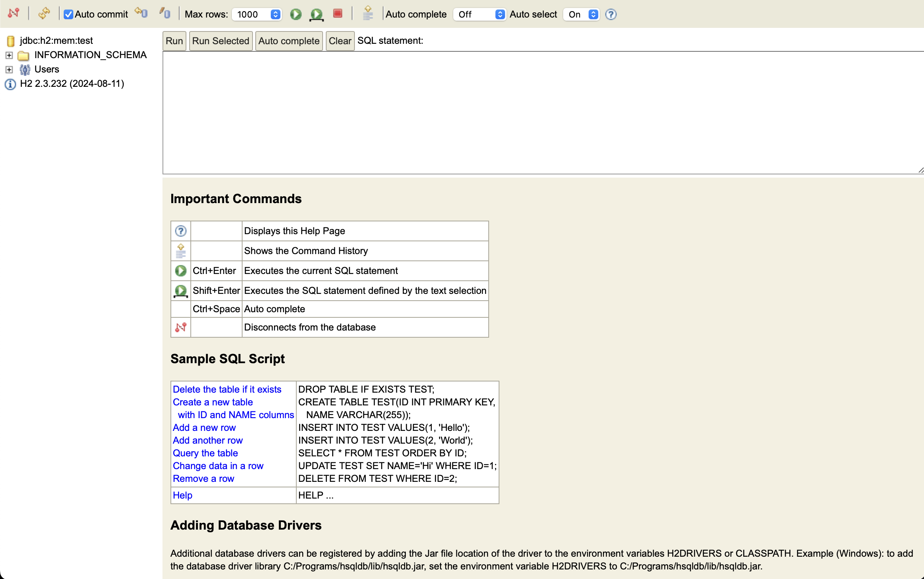Click the Help link in the sample script
This screenshot has height=579, width=924.
pyautogui.click(x=182, y=495)
